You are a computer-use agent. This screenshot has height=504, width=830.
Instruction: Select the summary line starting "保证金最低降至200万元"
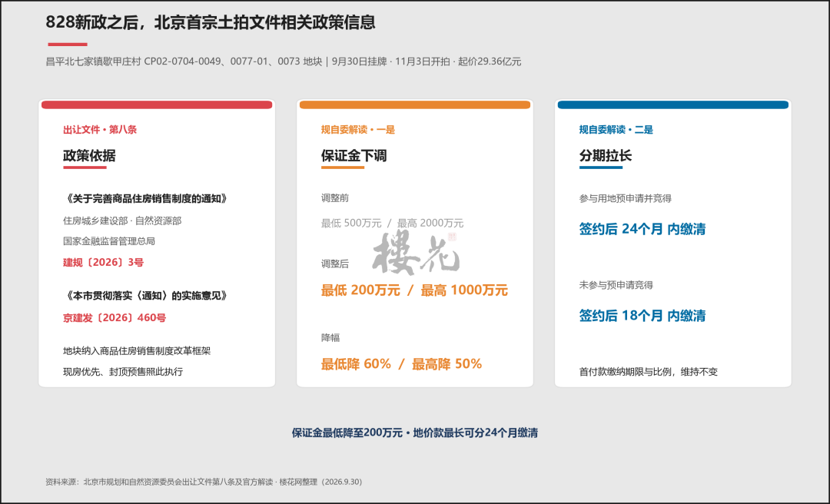pyautogui.click(x=415, y=433)
